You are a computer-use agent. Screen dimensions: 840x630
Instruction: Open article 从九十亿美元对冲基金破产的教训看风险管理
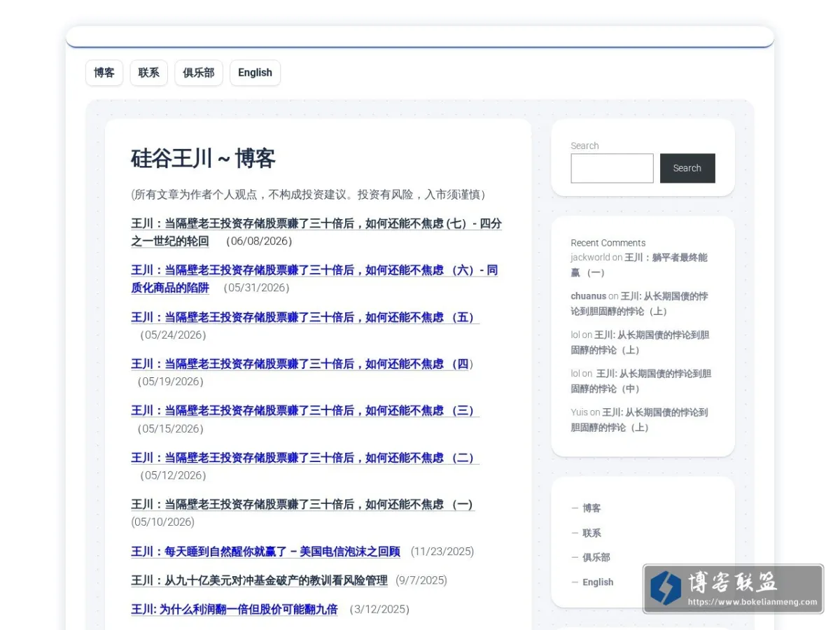pyautogui.click(x=259, y=580)
